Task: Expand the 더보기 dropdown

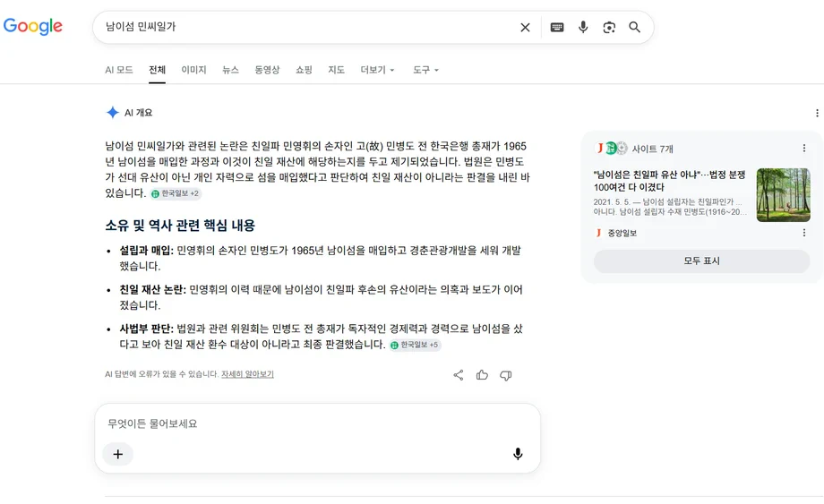Action: [x=377, y=70]
